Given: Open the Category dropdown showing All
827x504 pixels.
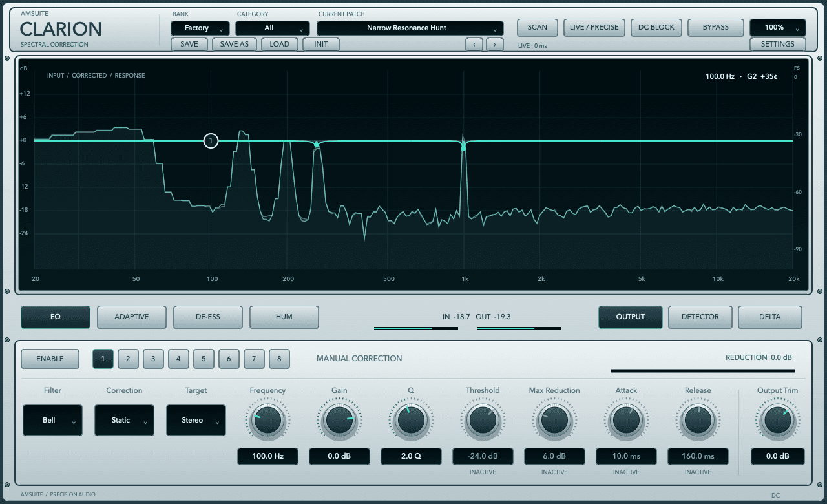Looking at the screenshot, I should tap(273, 28).
